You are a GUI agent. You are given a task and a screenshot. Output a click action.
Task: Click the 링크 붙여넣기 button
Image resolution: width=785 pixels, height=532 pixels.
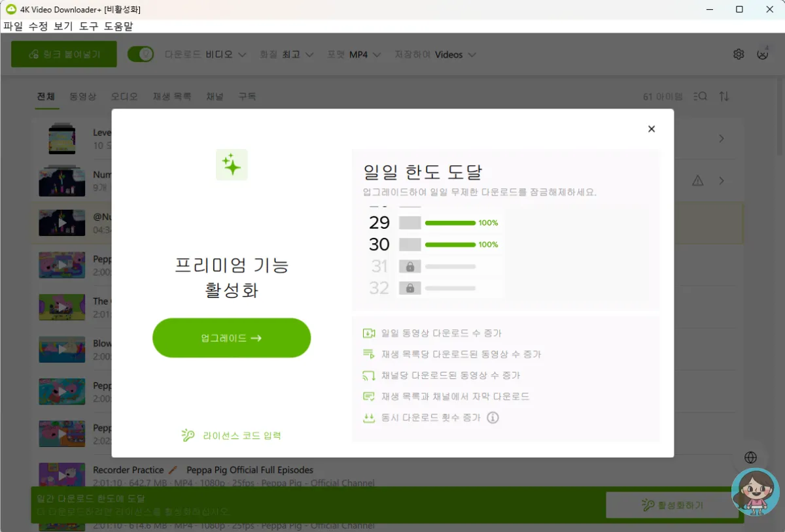[64, 54]
